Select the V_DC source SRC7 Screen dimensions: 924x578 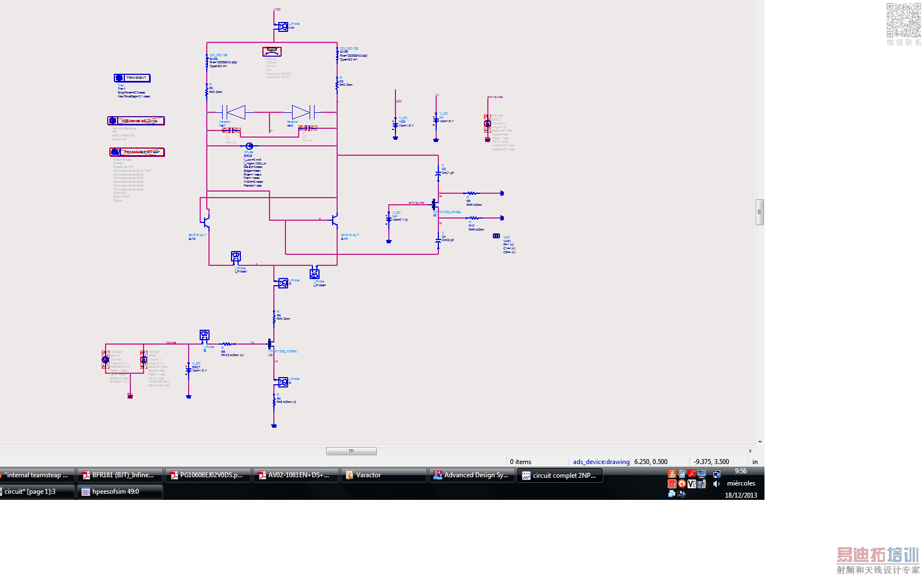(x=189, y=370)
